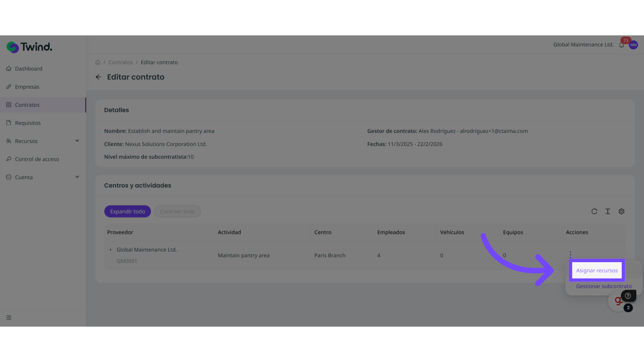Go to Dashboard in sidebar
The width and height of the screenshot is (644, 362).
tap(29, 69)
